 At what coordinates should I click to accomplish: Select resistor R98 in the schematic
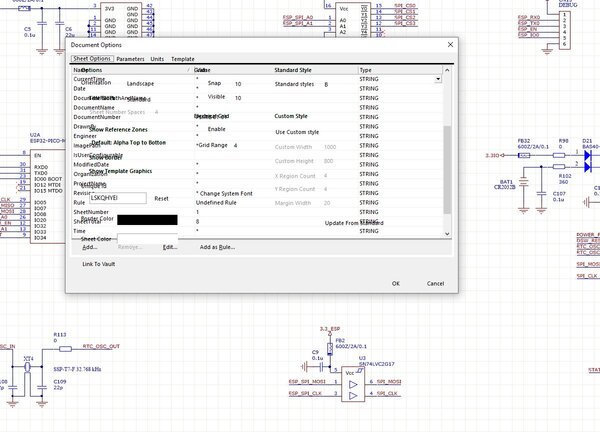[x=559, y=155]
